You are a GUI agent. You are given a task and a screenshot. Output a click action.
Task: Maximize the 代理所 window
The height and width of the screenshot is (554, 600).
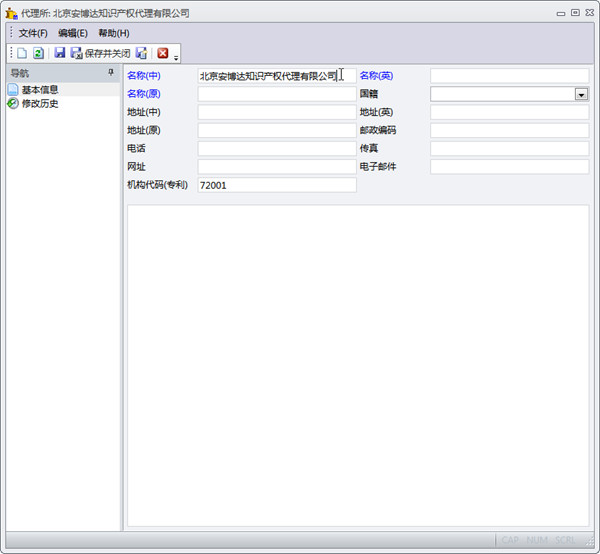coord(575,13)
